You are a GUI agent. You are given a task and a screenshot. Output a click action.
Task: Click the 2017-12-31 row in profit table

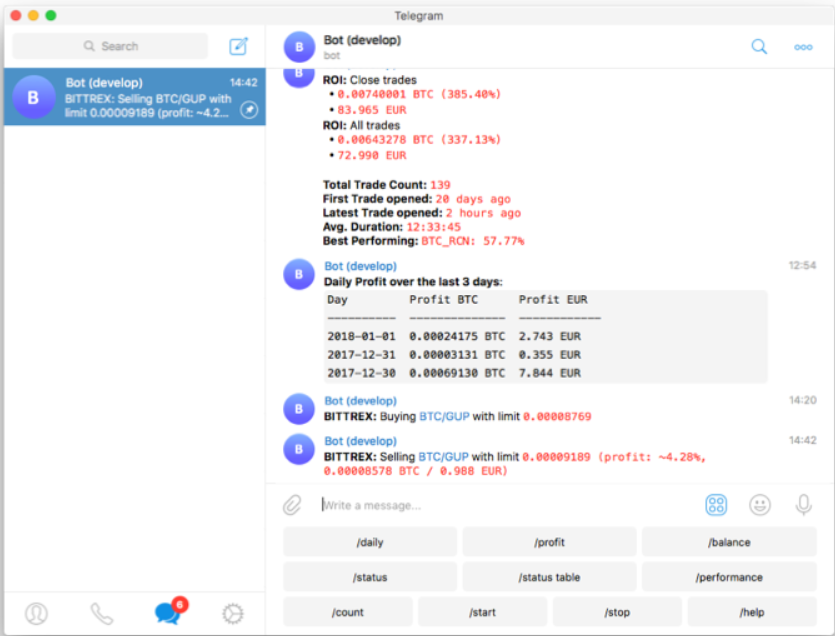tap(454, 355)
